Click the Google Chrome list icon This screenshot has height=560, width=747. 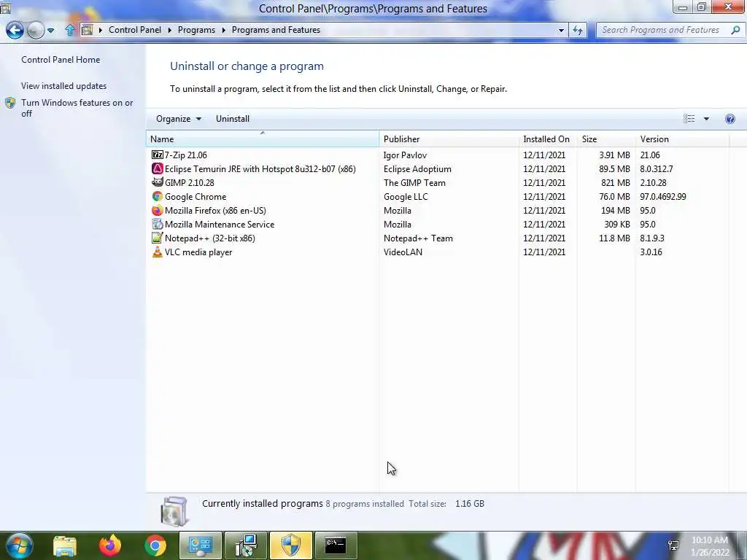(x=158, y=196)
